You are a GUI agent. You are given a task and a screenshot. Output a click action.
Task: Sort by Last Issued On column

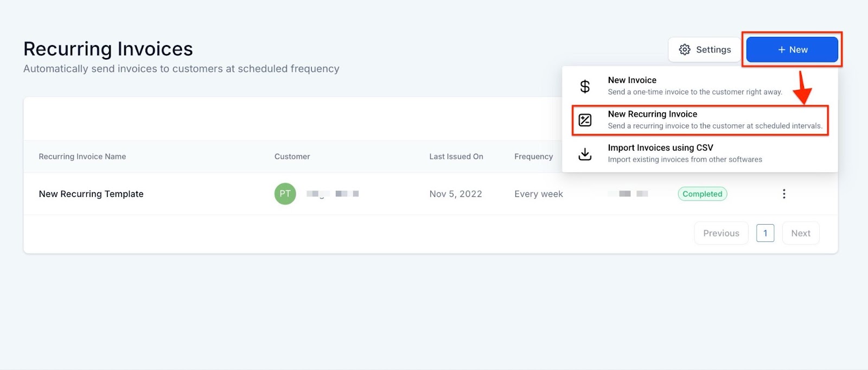click(456, 156)
